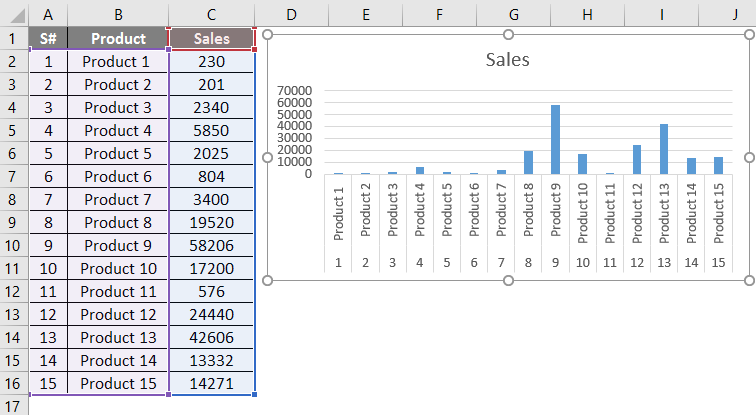This screenshot has width=756, height=415.
Task: Click the Sales header cell in column C
Action: (211, 39)
